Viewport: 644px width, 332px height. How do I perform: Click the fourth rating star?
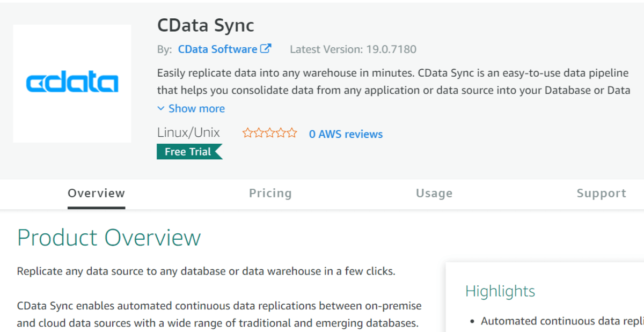click(280, 134)
